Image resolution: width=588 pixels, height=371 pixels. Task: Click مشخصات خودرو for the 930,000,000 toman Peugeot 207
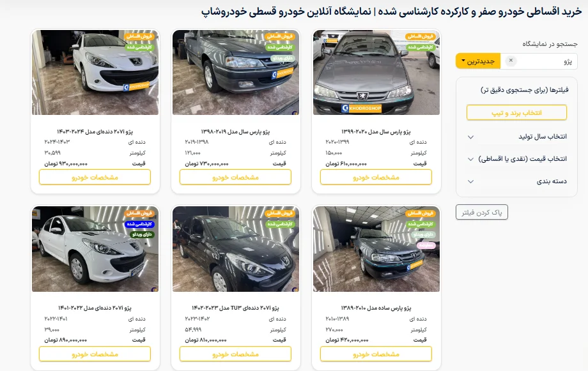point(95,178)
